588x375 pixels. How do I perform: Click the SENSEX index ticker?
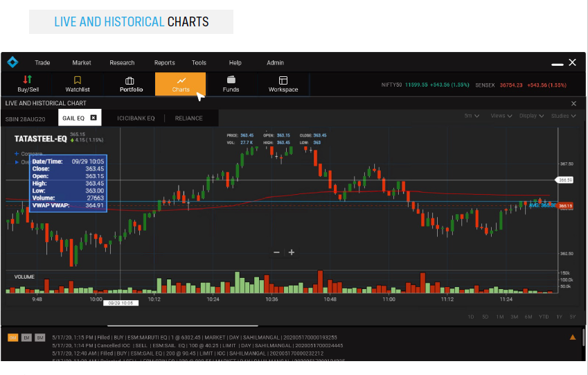pos(521,85)
